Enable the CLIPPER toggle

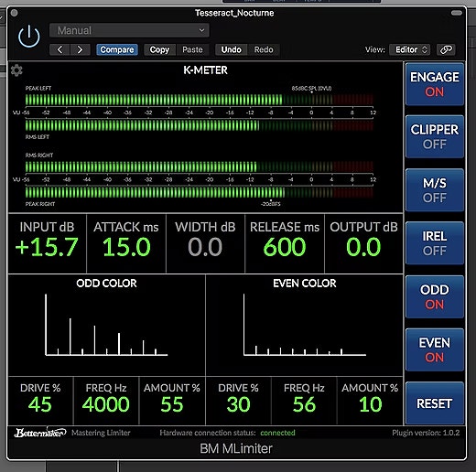(435, 137)
